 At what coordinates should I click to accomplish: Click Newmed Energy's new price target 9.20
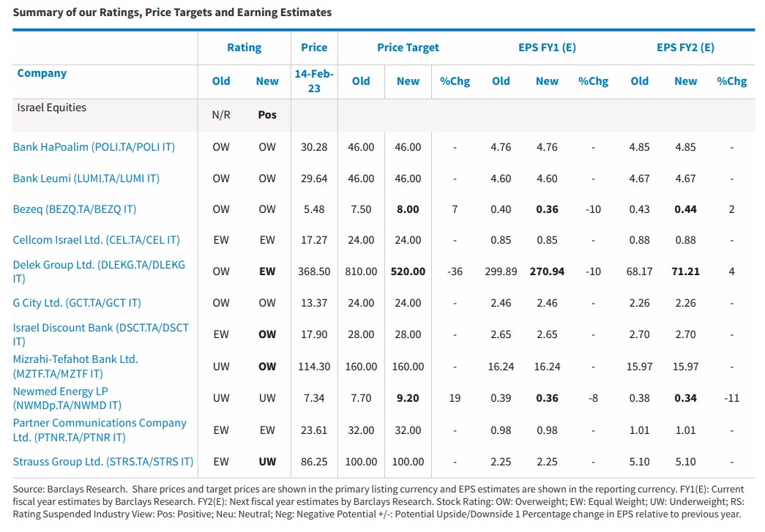[408, 398]
